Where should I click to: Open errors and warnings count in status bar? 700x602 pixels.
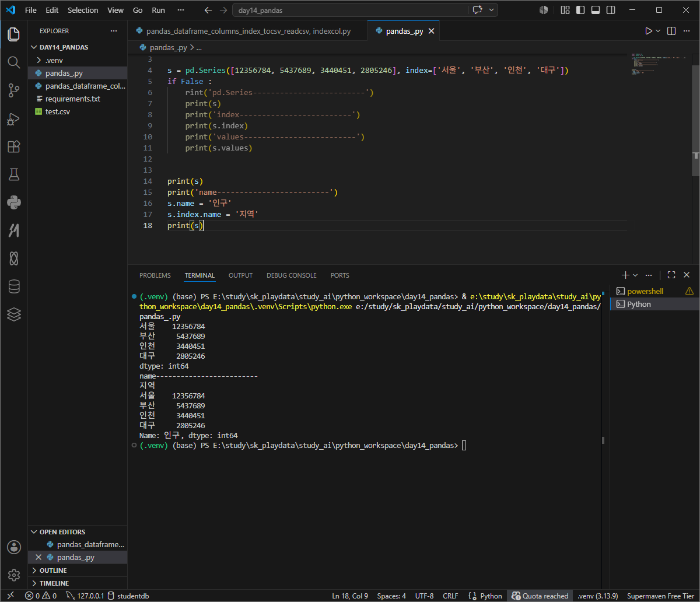[x=41, y=596]
